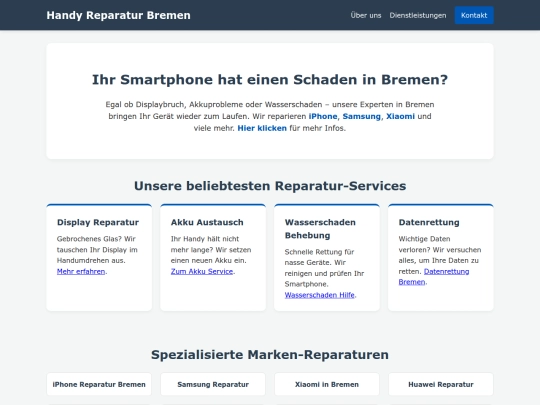Screen dimensions: 540x405
Task: Select the Xiaomi in Bremen brand card
Action: coord(327,384)
